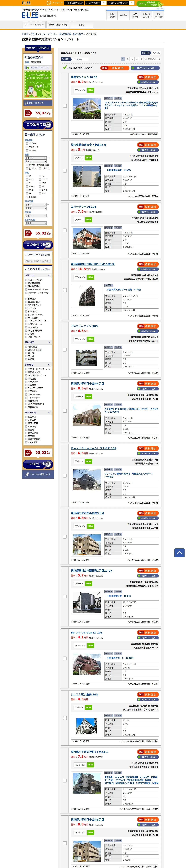The height and width of the screenshot is (868, 186).
Task: Open listing Bel Air Garden IX 101 link
Action: pyautogui.click(x=86, y=632)
